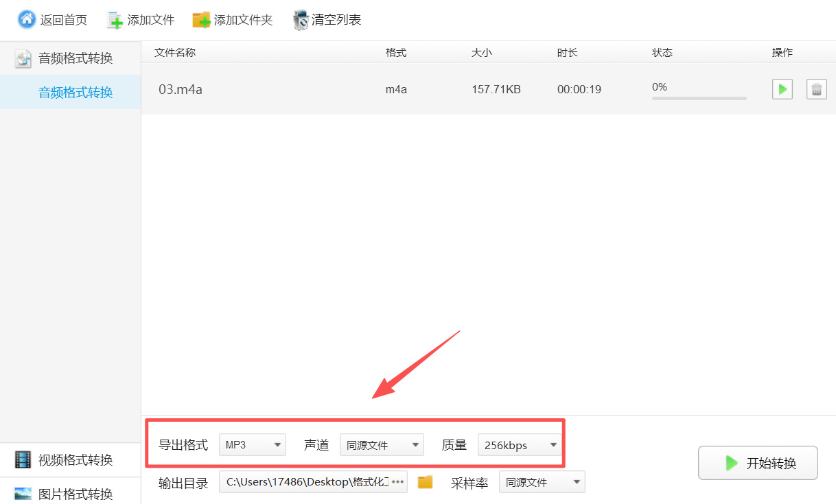Screen dimensions: 836x504
Task: Click the 清空列表 label
Action: [x=336, y=20]
